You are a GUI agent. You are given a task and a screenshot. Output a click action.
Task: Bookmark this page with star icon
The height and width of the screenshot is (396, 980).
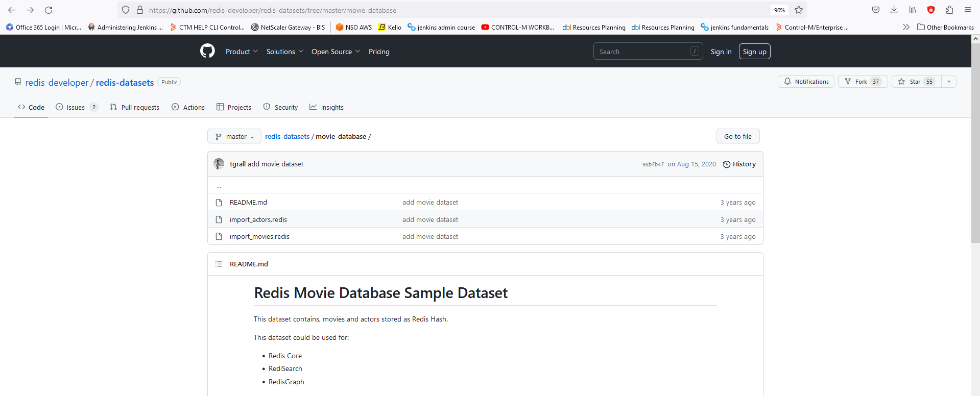(799, 10)
